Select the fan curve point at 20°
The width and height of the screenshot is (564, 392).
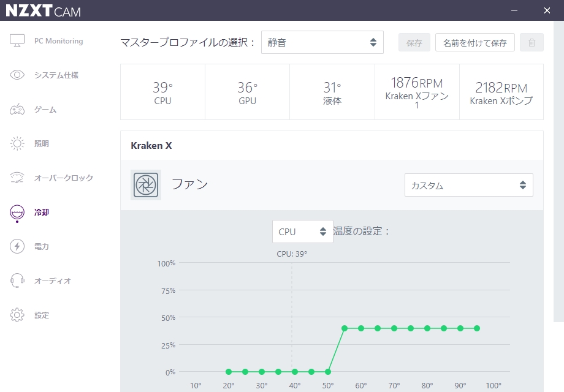229,372
